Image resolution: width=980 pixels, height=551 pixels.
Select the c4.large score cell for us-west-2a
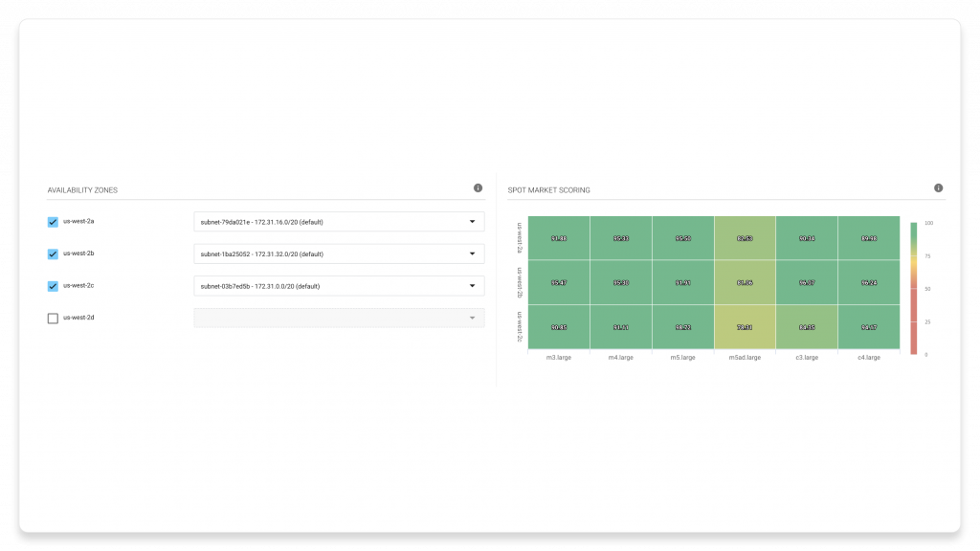(x=869, y=238)
